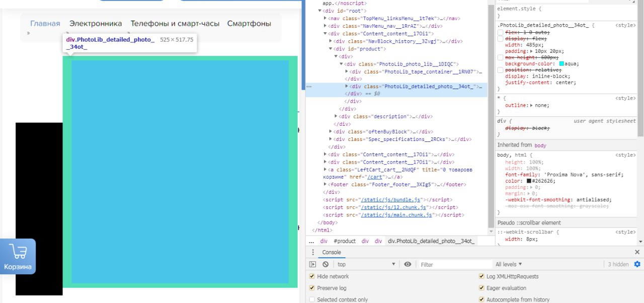Show console sidebar icon
The height and width of the screenshot is (303, 644).
point(312,264)
